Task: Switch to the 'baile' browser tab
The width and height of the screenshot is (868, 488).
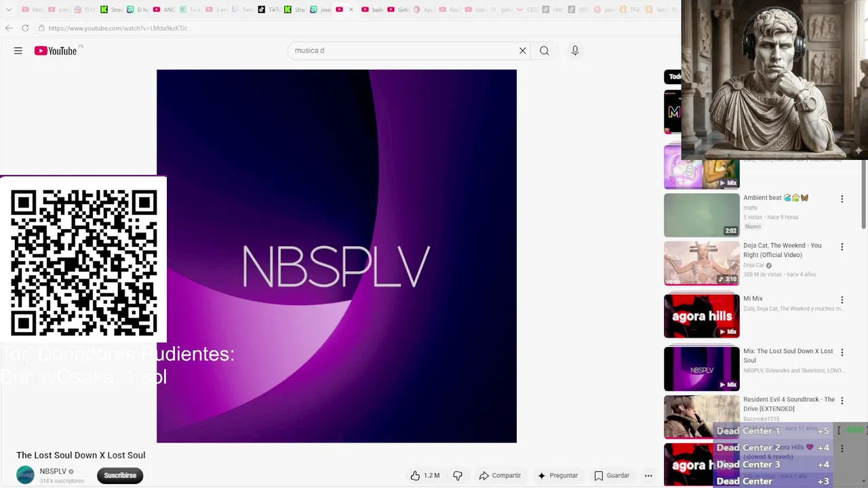Action: [x=373, y=9]
